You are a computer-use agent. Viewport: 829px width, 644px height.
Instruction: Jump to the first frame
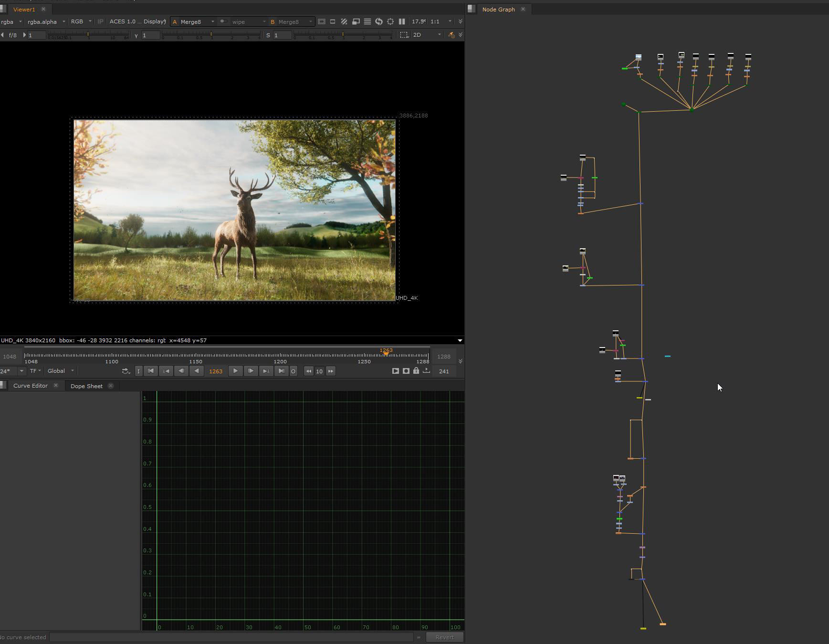point(151,371)
